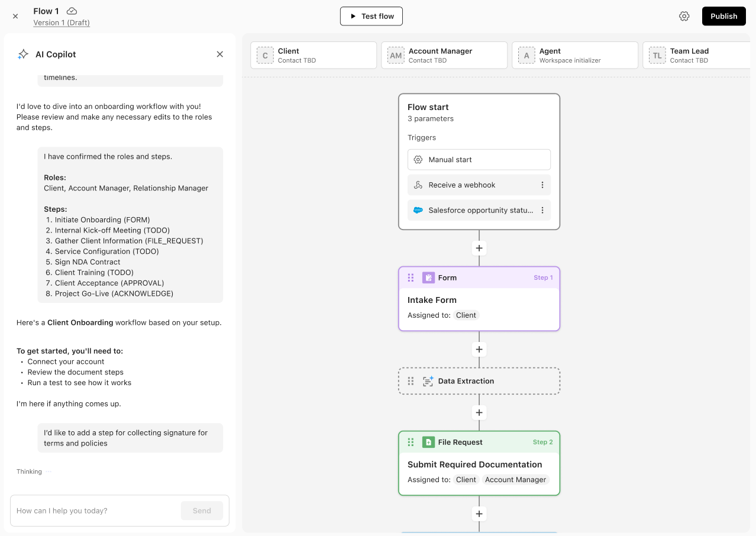Click 'Run a test to see how it works'

79,383
